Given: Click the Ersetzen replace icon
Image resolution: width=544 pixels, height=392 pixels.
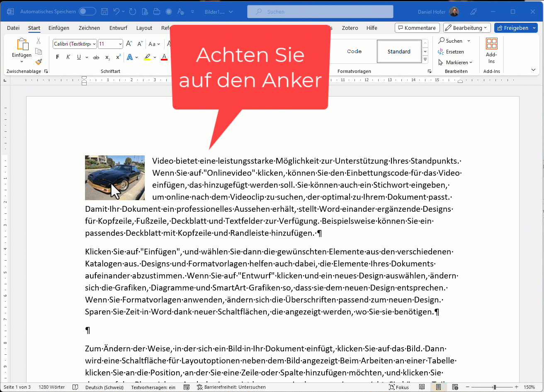Looking at the screenshot, I should (441, 52).
